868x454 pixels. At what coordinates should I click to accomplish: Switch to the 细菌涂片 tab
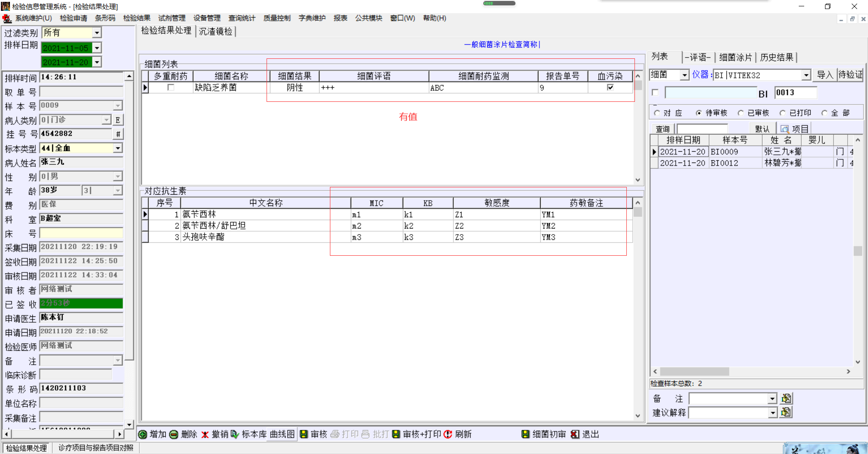[x=735, y=57]
